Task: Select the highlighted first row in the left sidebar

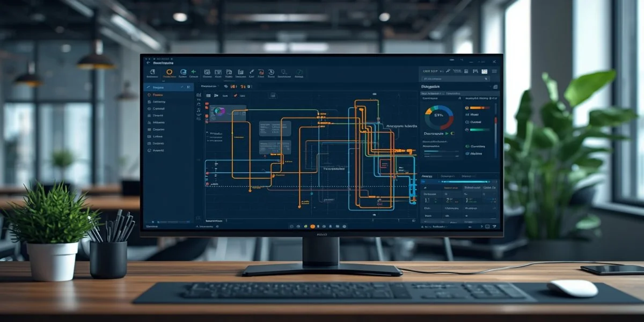Action: [x=169, y=87]
